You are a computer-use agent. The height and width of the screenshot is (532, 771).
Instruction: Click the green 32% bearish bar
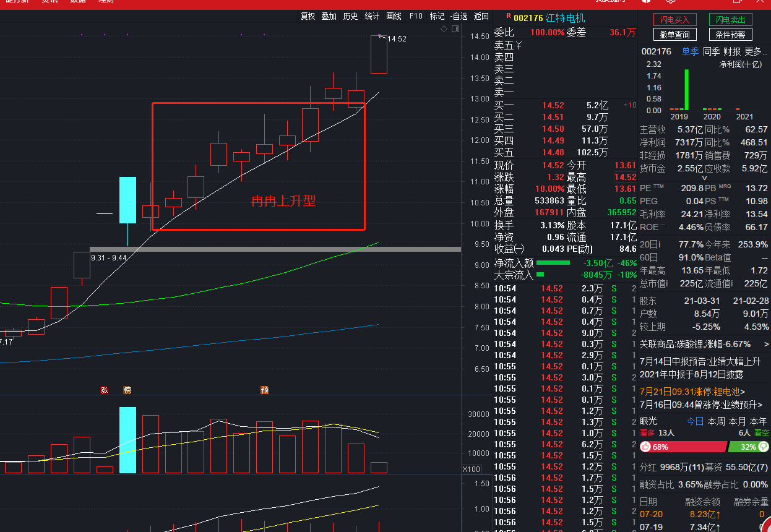click(748, 447)
